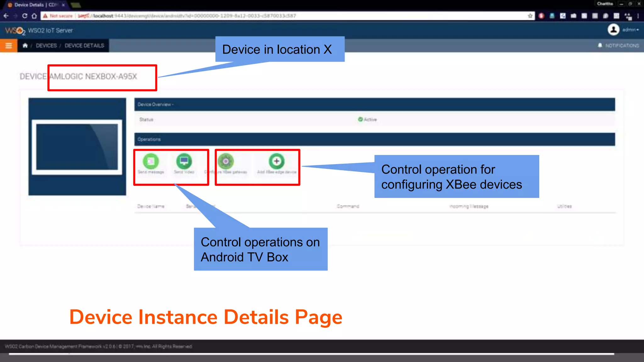The width and height of the screenshot is (644, 362).
Task: Click the browser back arrow
Action: [x=6, y=16]
